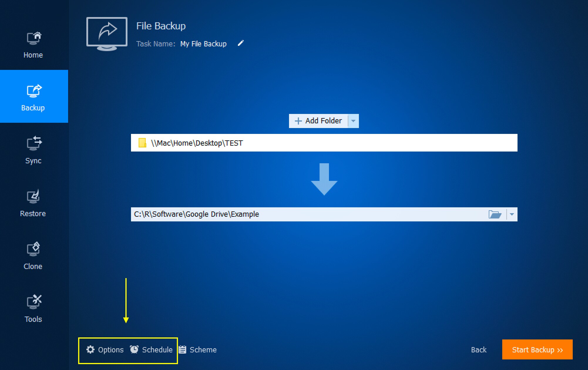Screen dimensions: 588x370
Task: Select the Backup section in sidebar
Action: tap(33, 96)
